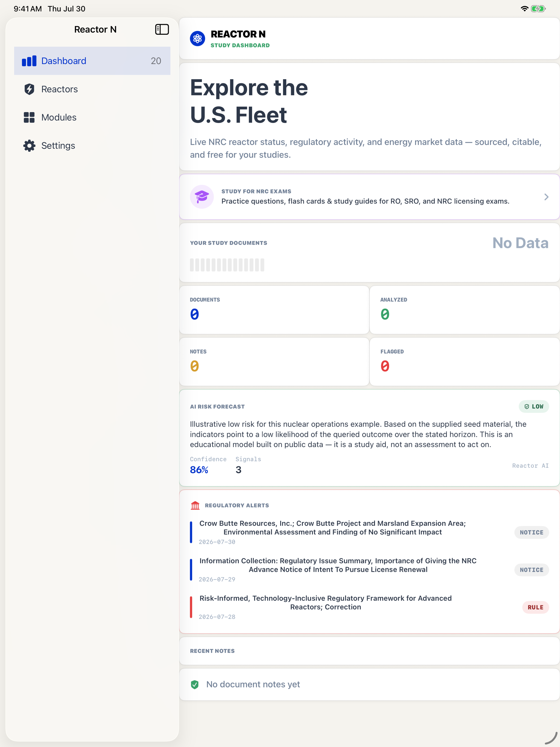Click the Reactor N atom logo
This screenshot has height=747, width=560.
(197, 39)
